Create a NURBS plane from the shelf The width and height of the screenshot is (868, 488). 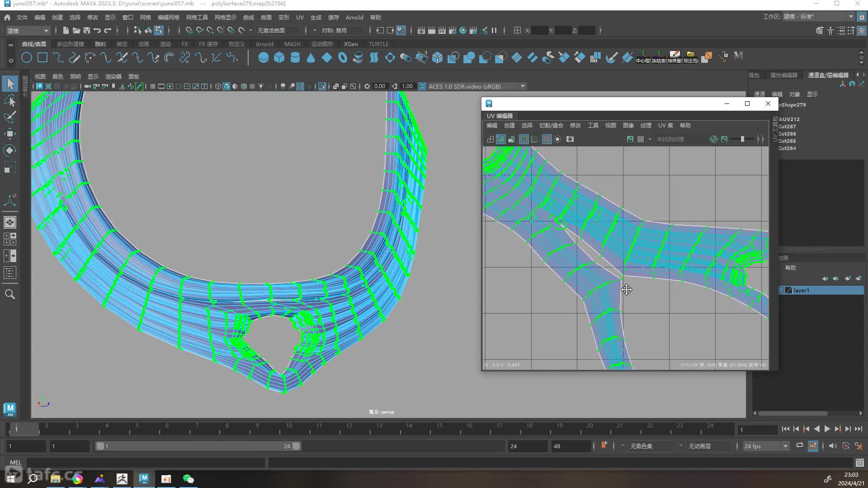click(326, 57)
